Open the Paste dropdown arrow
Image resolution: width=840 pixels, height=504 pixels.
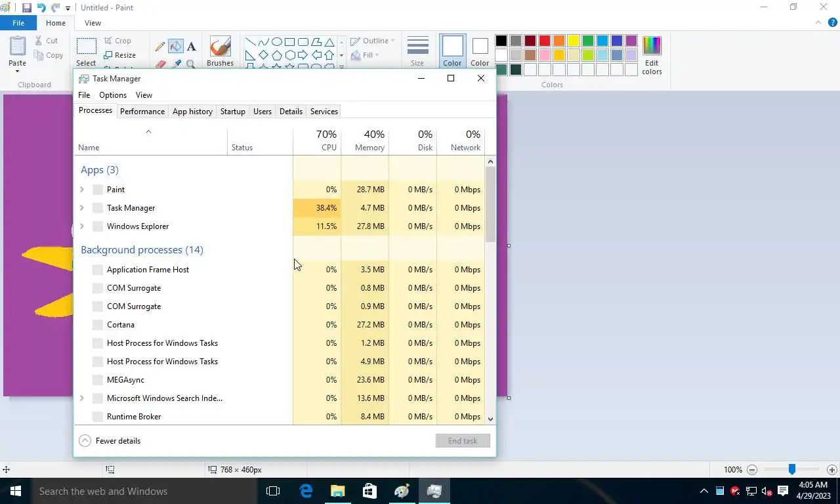click(x=18, y=70)
